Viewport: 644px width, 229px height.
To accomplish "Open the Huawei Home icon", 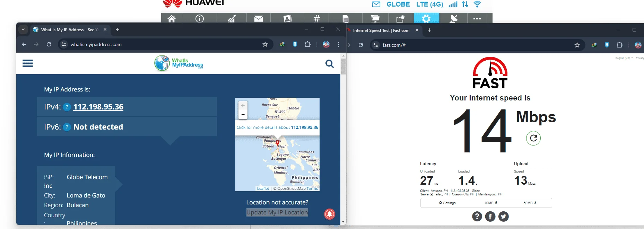I will coord(171,19).
